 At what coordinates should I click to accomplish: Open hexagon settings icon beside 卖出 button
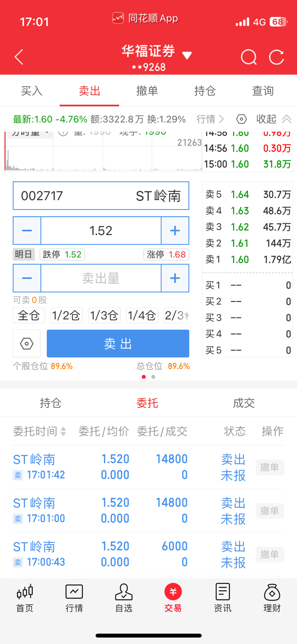[x=27, y=343]
